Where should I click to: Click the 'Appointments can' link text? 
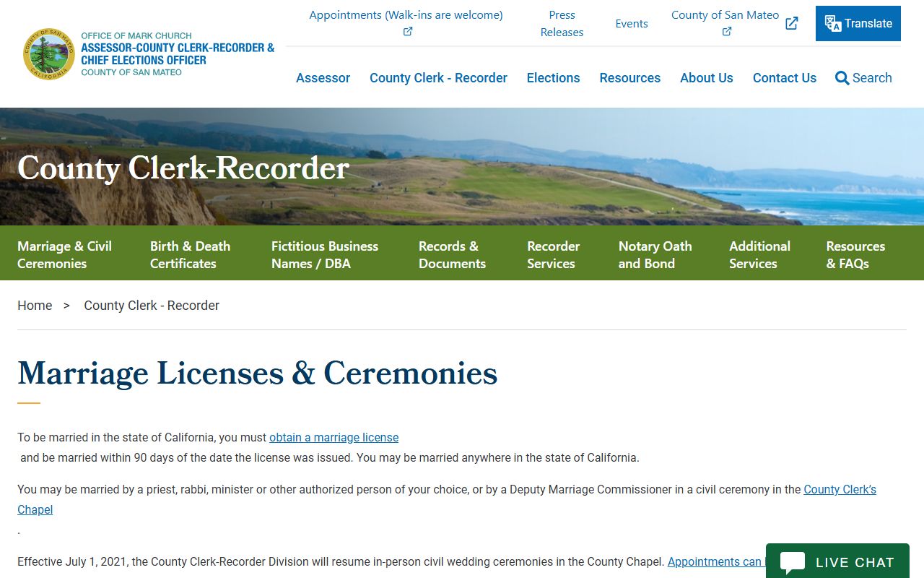715,562
